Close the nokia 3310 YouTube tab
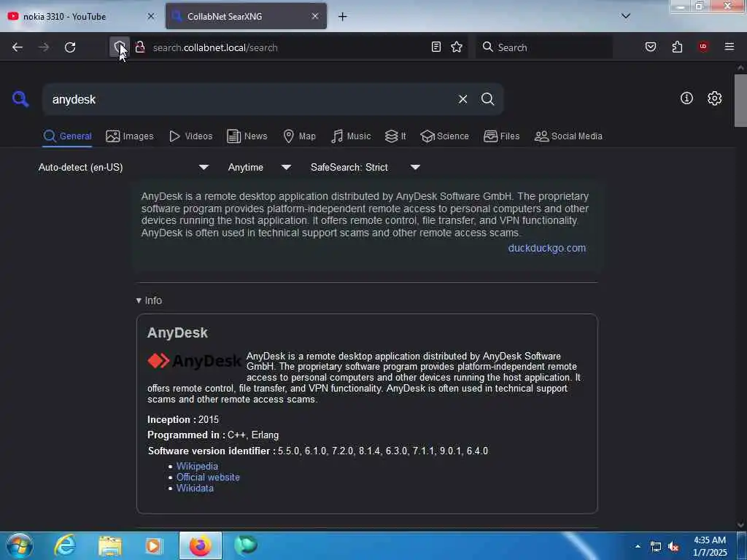This screenshot has width=747, height=560. click(150, 16)
